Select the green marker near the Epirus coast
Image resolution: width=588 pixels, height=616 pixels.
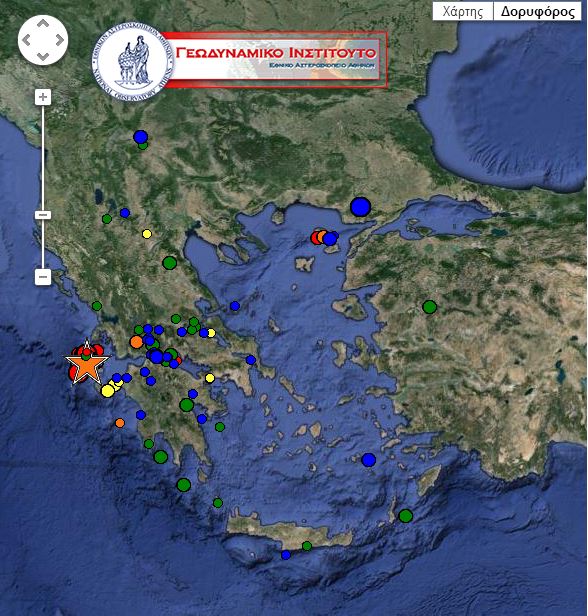(97, 306)
